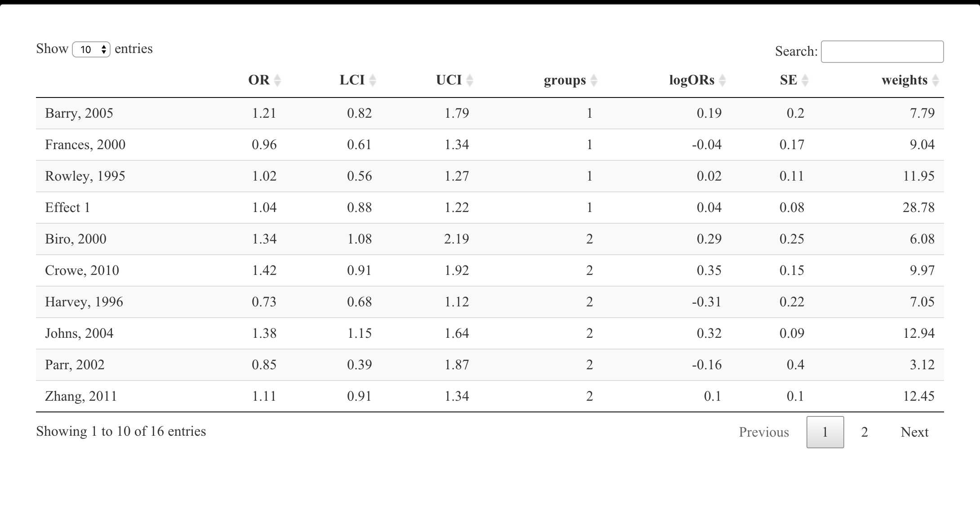Select the Zhang, 2011 row label
This screenshot has height=522, width=980.
click(81, 396)
